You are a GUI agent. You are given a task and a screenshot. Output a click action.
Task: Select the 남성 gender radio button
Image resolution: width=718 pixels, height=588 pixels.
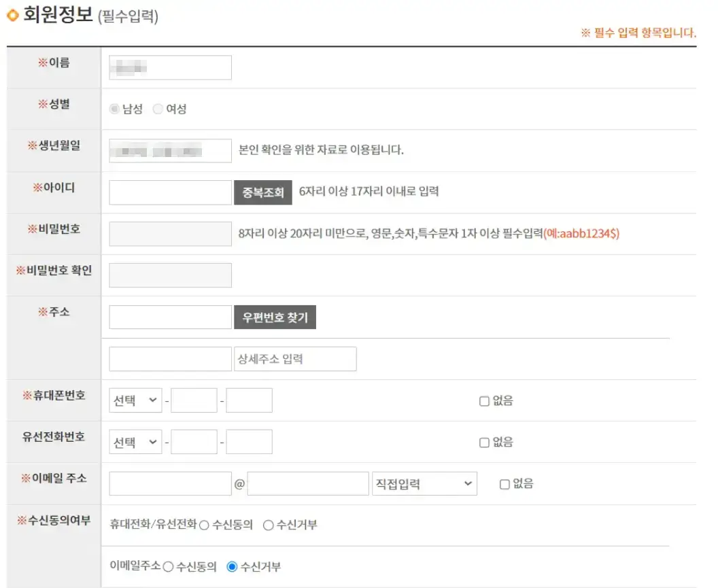114,107
